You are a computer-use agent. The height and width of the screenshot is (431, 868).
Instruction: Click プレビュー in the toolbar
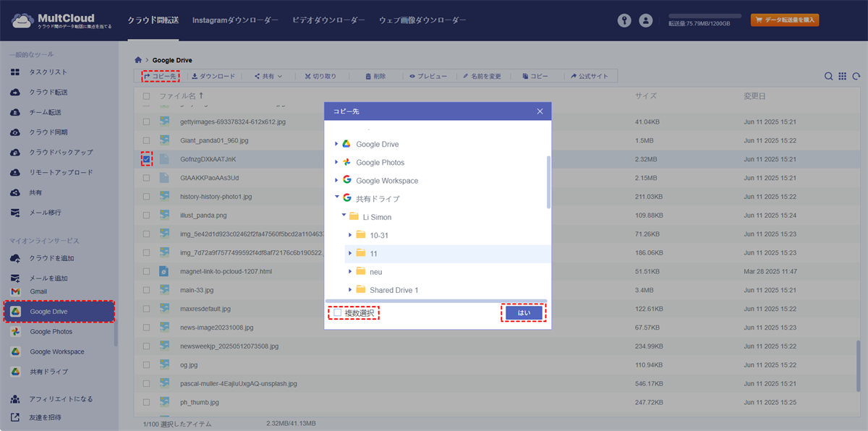[428, 76]
